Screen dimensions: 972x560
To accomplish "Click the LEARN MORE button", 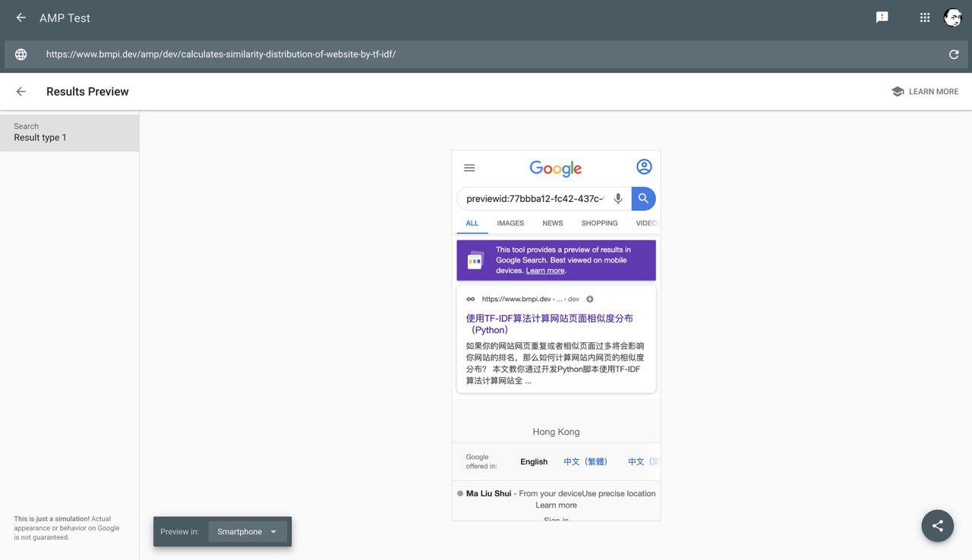I will pyautogui.click(x=925, y=92).
